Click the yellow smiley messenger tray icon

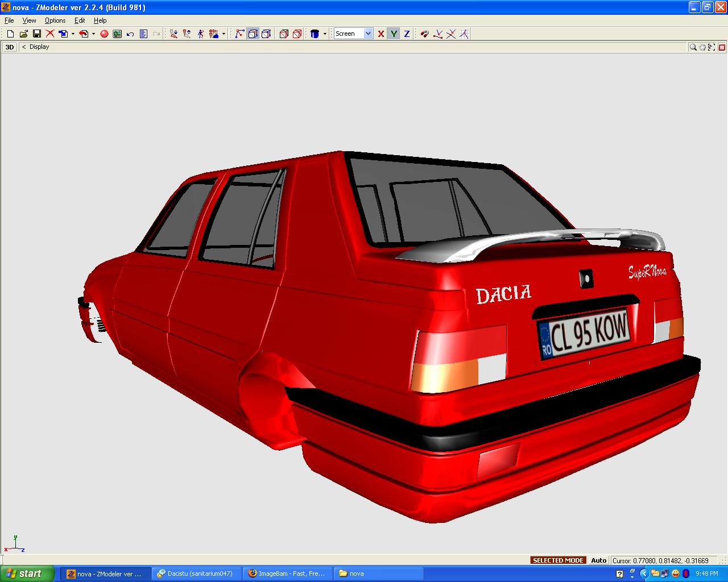pyautogui.click(x=676, y=574)
